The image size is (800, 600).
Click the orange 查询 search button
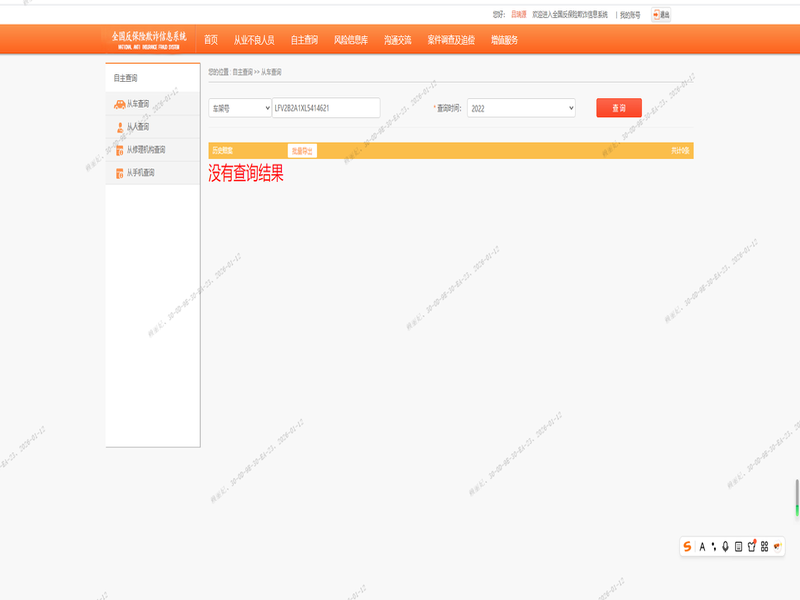coord(619,108)
